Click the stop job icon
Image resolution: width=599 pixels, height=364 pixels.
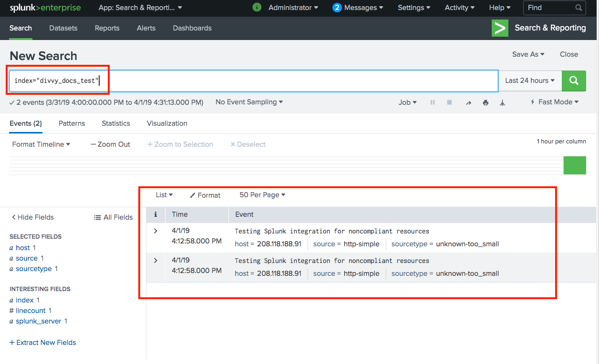click(x=449, y=102)
